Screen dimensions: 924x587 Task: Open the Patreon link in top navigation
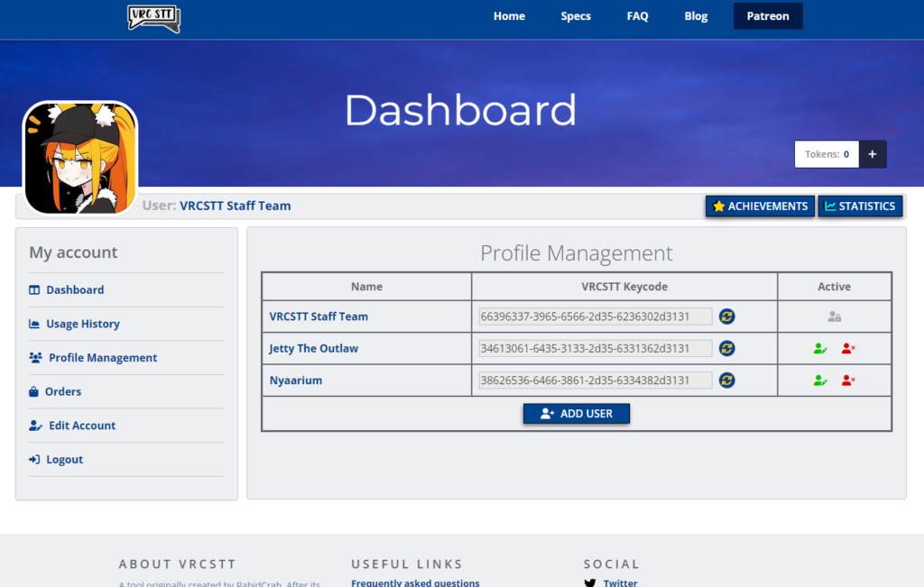coord(768,16)
